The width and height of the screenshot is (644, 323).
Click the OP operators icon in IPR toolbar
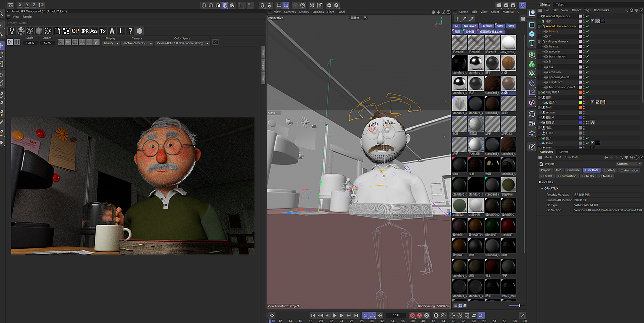pyautogui.click(x=75, y=31)
